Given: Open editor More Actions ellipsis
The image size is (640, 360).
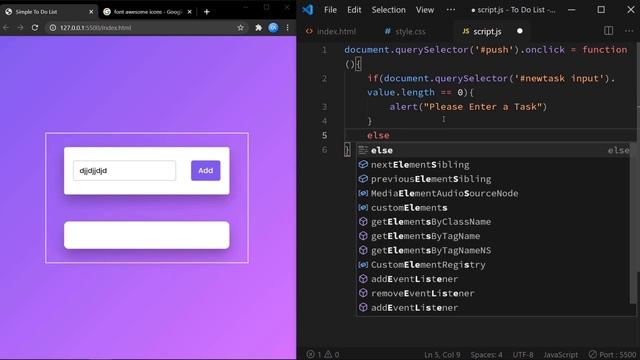Looking at the screenshot, I should click(x=629, y=31).
